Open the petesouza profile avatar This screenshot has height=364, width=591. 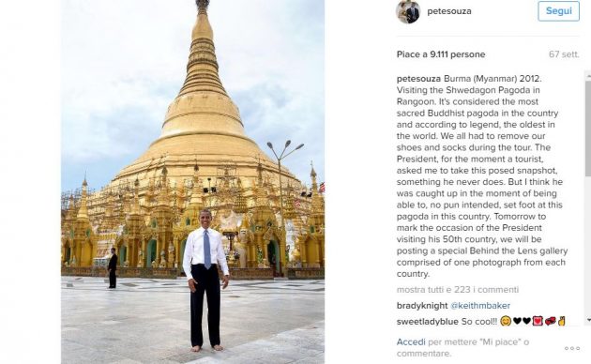point(408,11)
